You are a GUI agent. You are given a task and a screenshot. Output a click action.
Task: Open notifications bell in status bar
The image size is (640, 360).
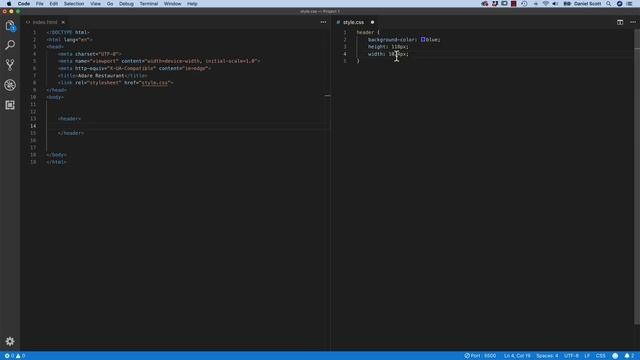(x=629, y=356)
